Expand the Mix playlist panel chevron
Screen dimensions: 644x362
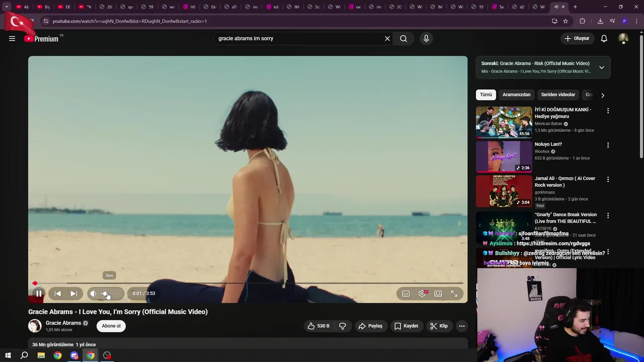[x=601, y=67]
